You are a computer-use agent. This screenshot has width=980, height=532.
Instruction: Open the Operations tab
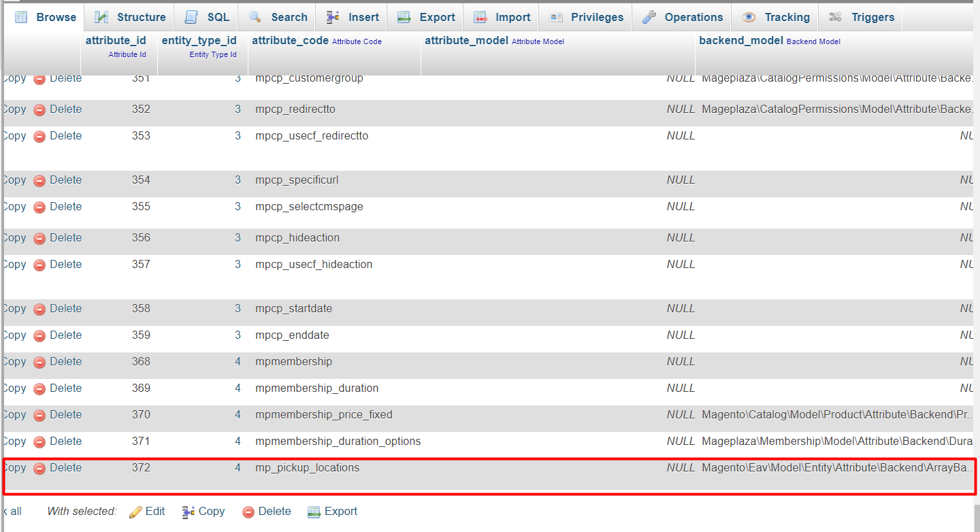(x=683, y=17)
